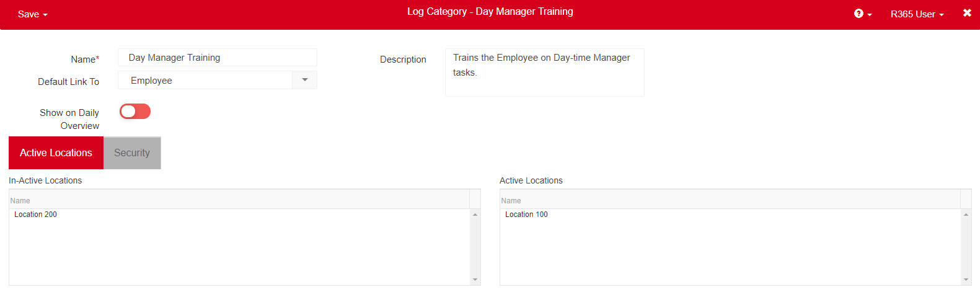This screenshot has height=292, width=980.
Task: Click Active Locations scrollbar up arrow
Action: pyautogui.click(x=966, y=215)
